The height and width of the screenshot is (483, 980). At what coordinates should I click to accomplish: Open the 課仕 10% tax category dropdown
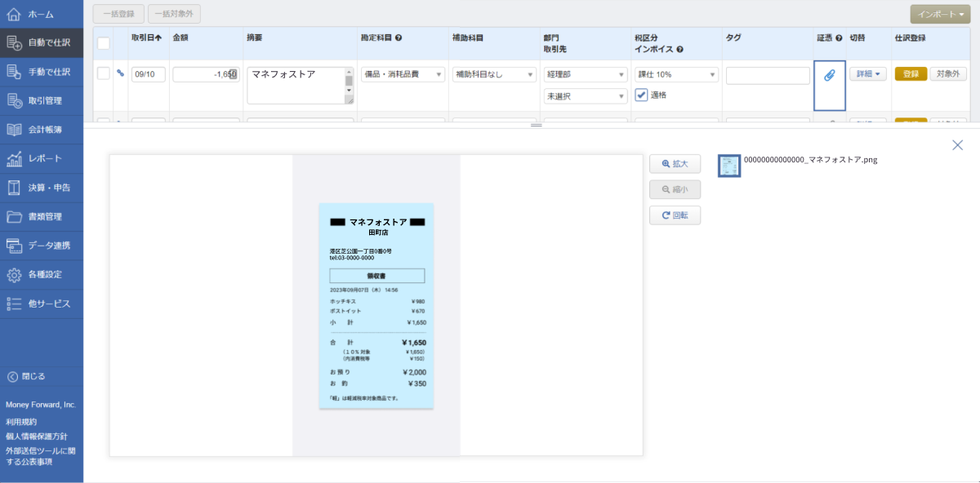point(676,74)
